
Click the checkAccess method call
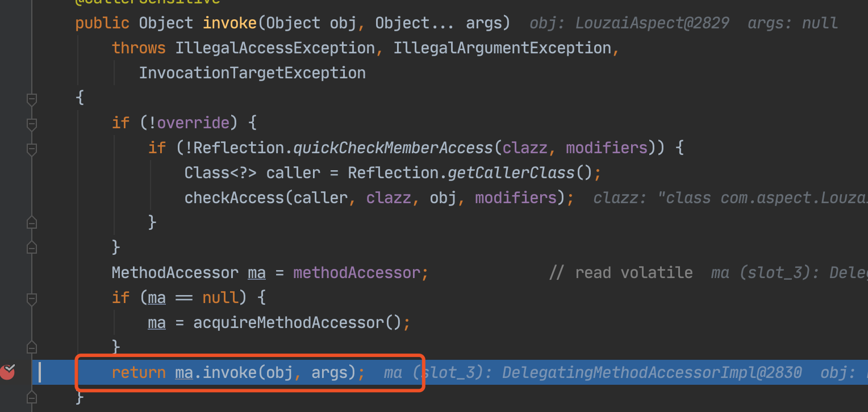(234, 198)
